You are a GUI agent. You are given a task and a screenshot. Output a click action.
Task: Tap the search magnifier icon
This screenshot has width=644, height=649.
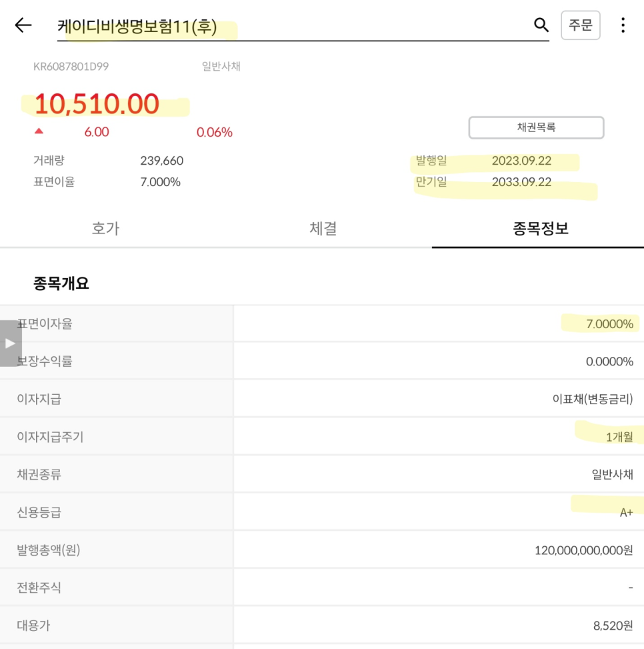(x=541, y=25)
